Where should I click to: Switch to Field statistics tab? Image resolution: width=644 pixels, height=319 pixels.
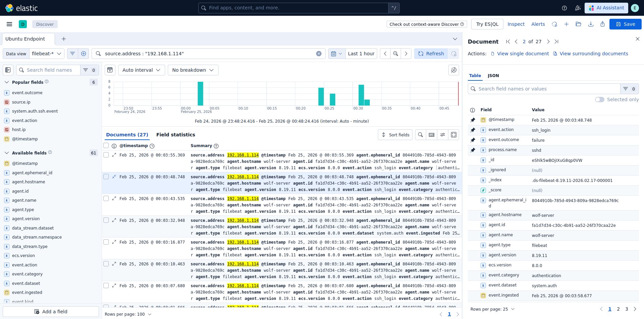[176, 135]
